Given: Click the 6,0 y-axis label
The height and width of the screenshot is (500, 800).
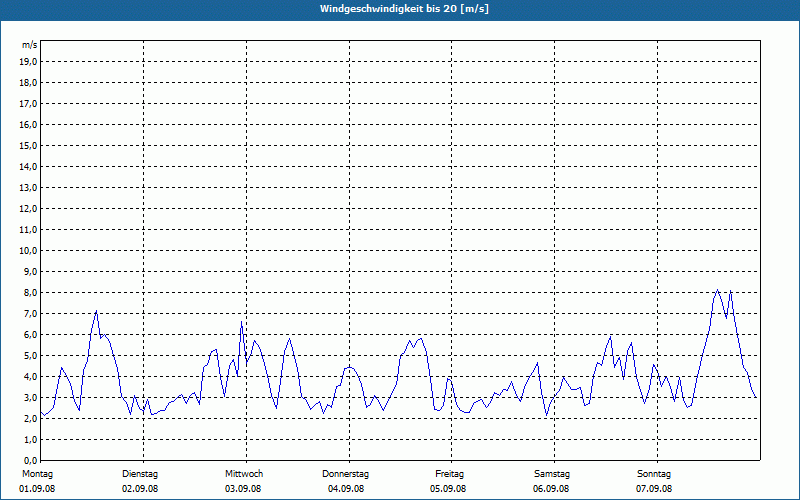Looking at the screenshot, I should (x=30, y=335).
